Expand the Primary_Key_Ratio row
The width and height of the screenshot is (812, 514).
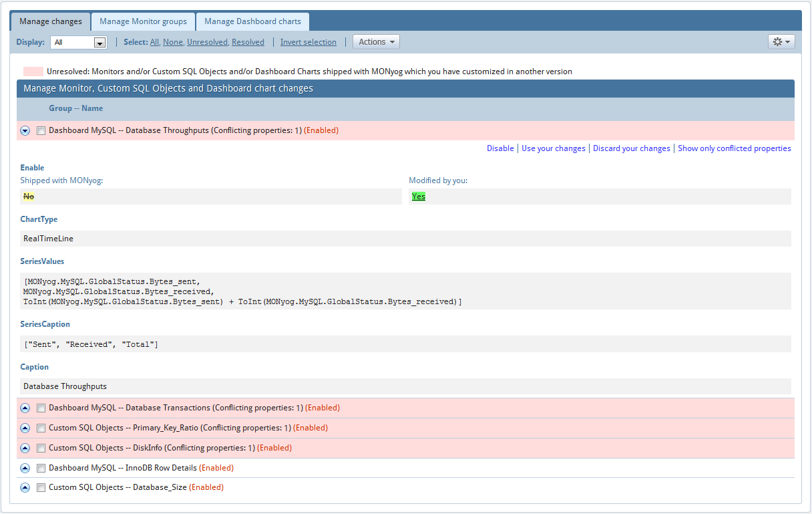25,428
